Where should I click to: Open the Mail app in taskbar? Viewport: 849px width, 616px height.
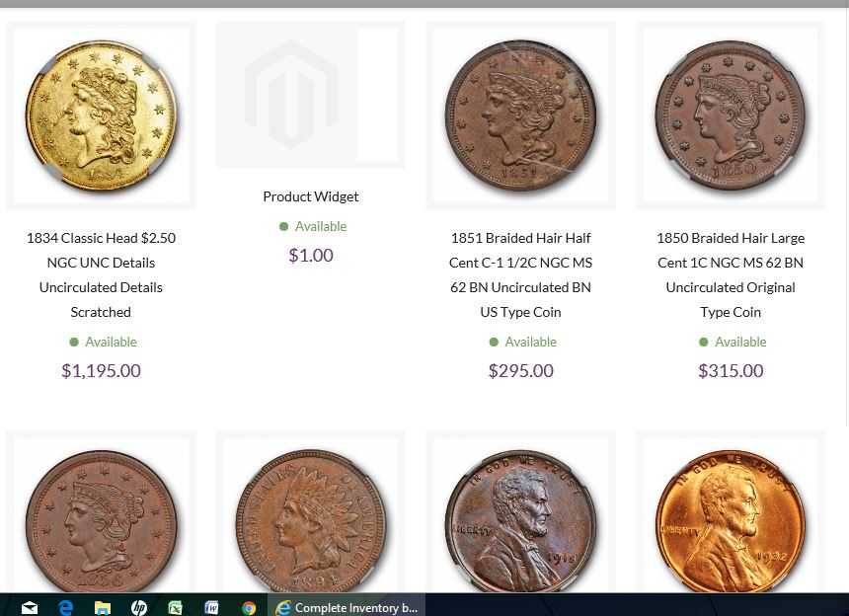30,607
